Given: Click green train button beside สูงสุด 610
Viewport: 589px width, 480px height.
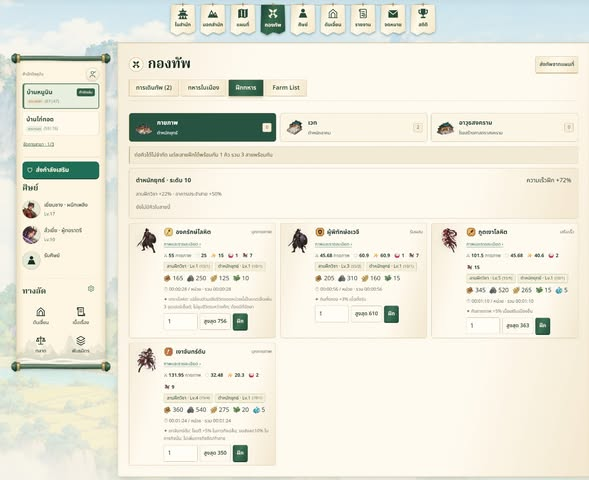Looking at the screenshot, I should pos(391,314).
